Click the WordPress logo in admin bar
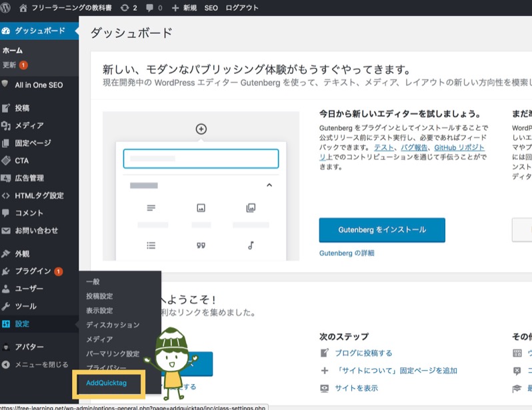Screen dimensions: 532x410 (5, 7)
